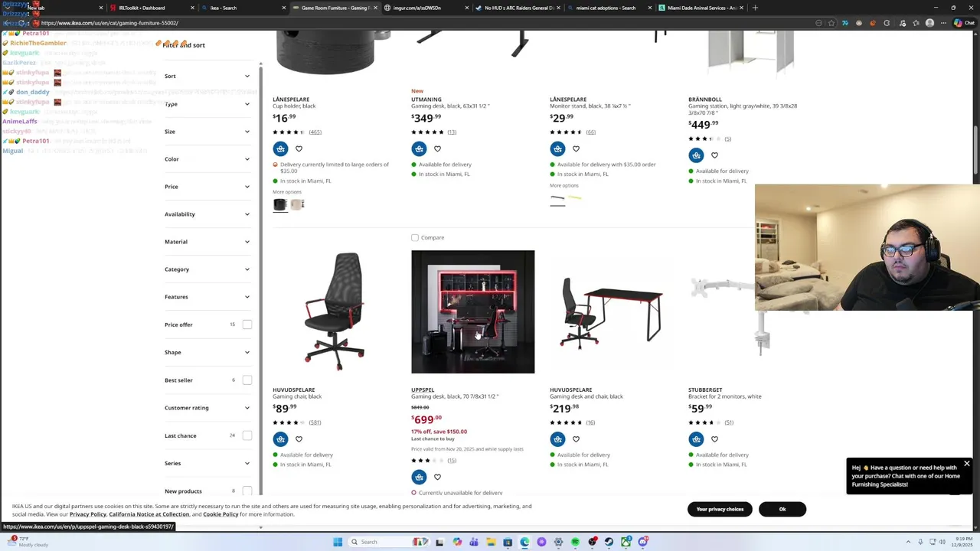Image resolution: width=980 pixels, height=551 pixels.
Task: Open browser favorites star in address bar
Action: pos(831,23)
